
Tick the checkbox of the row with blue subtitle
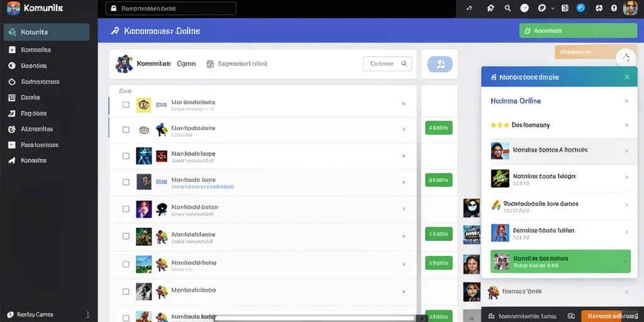pos(126,182)
